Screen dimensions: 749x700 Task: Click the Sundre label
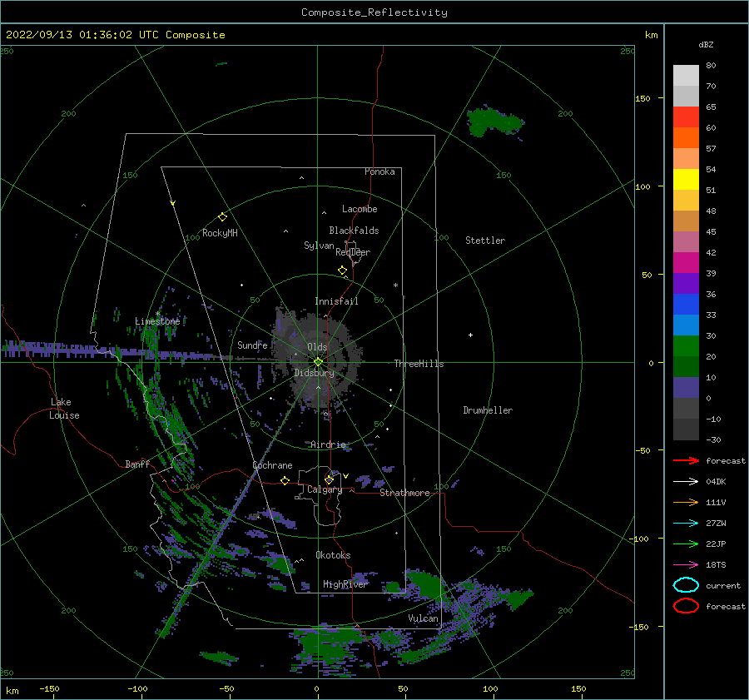252,345
